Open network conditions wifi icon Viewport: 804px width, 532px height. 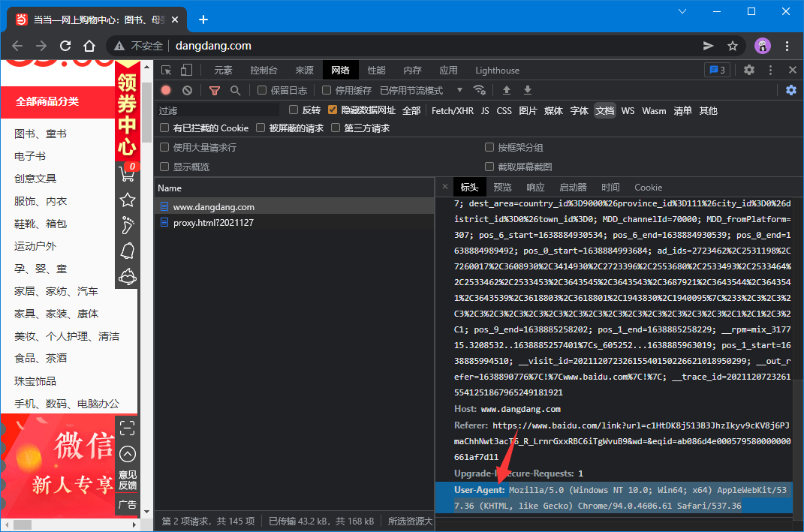[x=480, y=90]
